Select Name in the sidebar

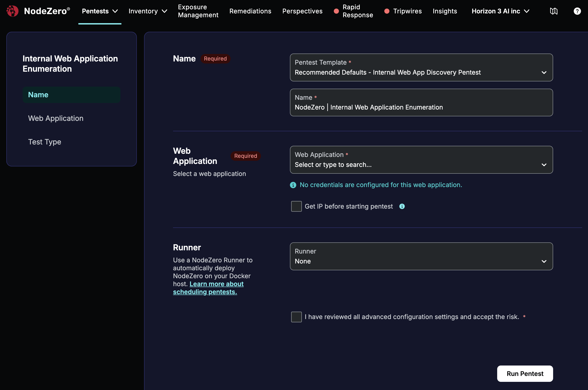(72, 95)
